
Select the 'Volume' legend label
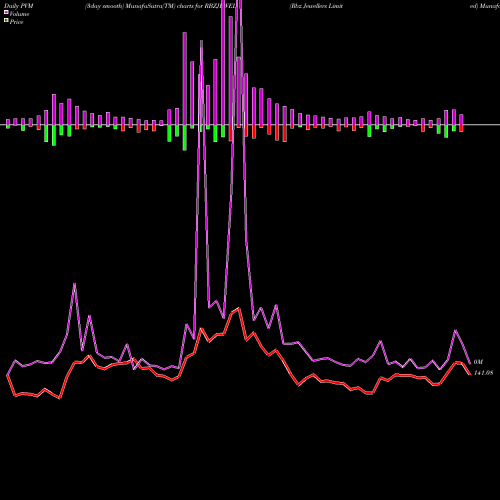pyautogui.click(x=19, y=14)
